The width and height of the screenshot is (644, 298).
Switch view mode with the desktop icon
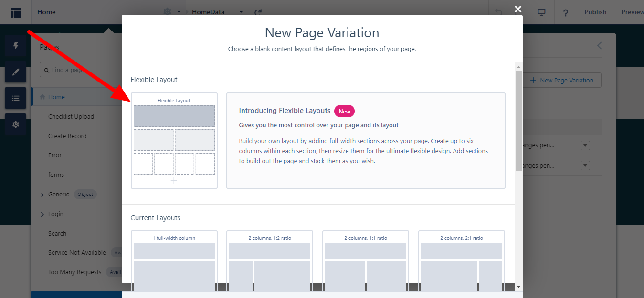[541, 12]
